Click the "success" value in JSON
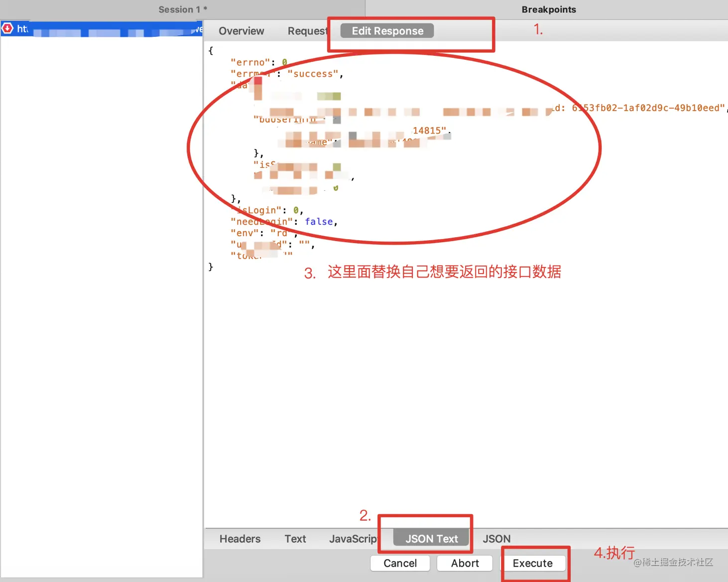728x582 pixels. click(313, 74)
